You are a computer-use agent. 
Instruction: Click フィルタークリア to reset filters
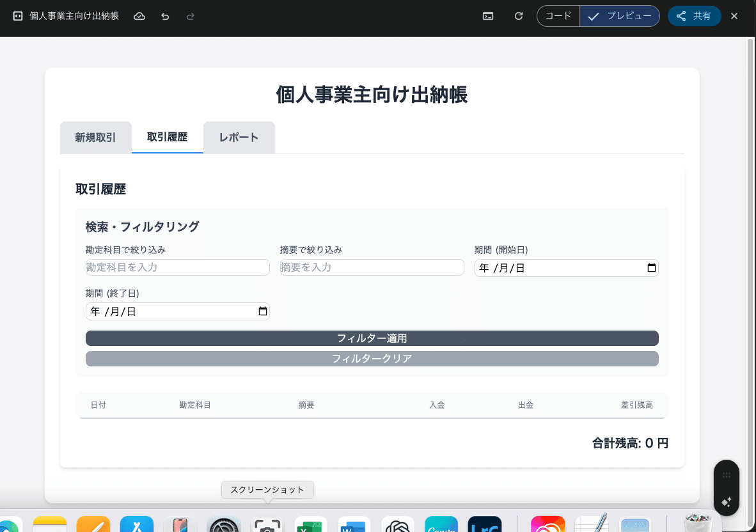(x=372, y=359)
